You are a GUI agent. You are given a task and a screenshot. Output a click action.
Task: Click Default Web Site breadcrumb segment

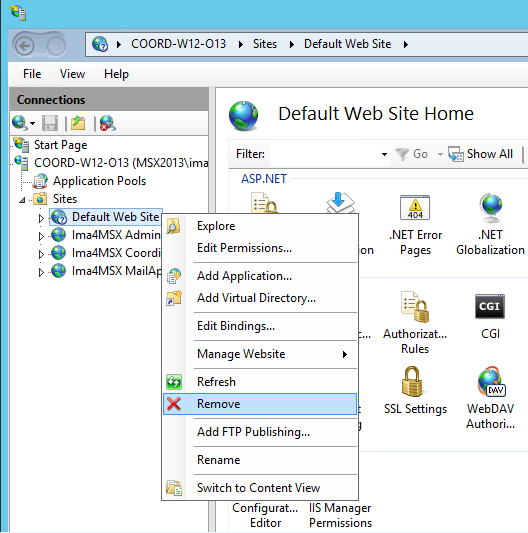(347, 44)
